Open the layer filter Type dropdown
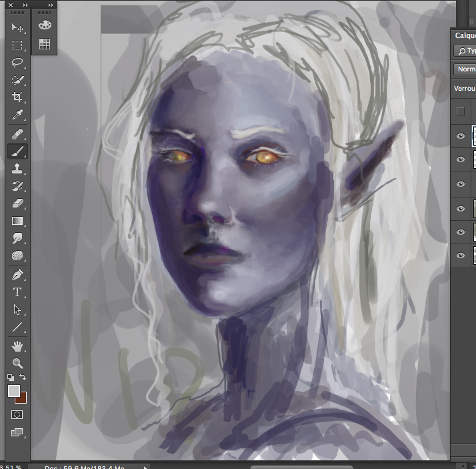This screenshot has width=476, height=469. pyautogui.click(x=465, y=51)
